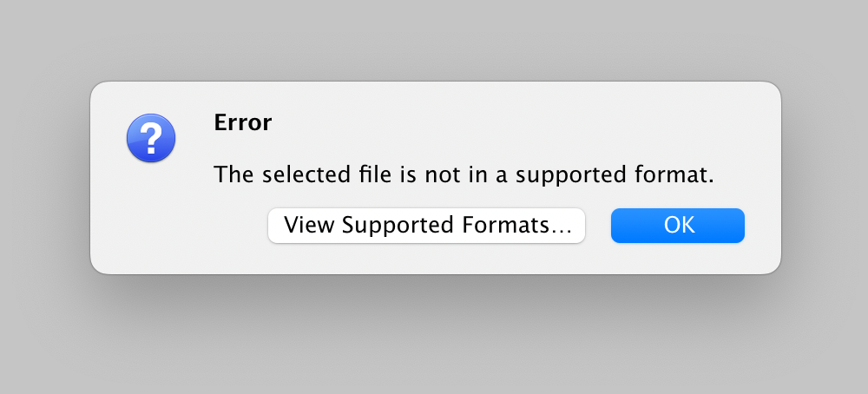
Task: Choose the blue default OK button
Action: pos(678,226)
